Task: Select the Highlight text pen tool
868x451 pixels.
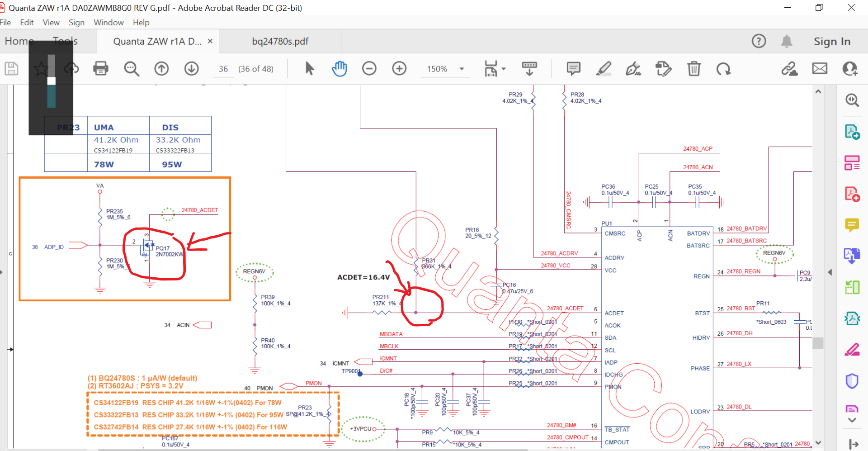Action: [x=604, y=69]
